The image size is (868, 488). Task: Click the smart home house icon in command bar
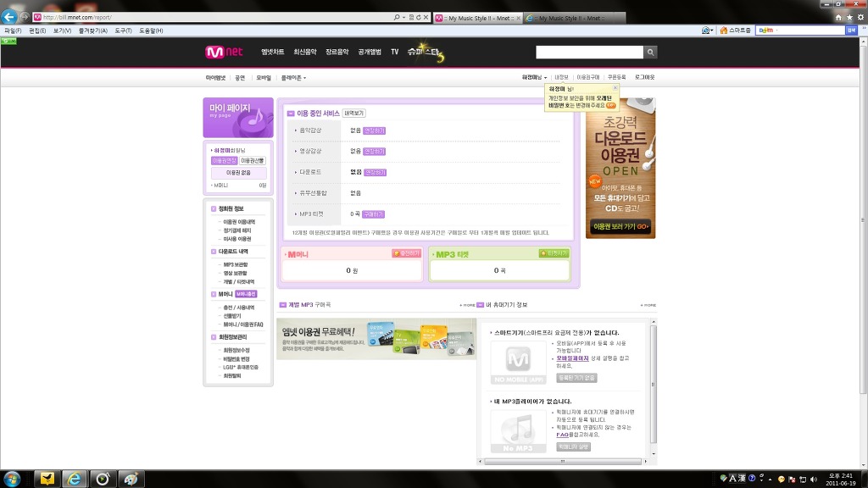coord(724,30)
